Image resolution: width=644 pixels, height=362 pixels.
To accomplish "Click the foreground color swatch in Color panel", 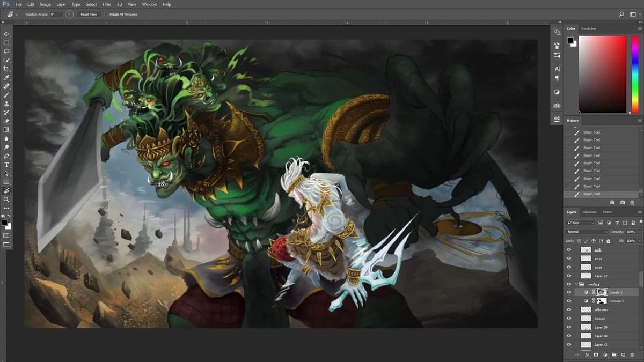I will click(x=570, y=40).
